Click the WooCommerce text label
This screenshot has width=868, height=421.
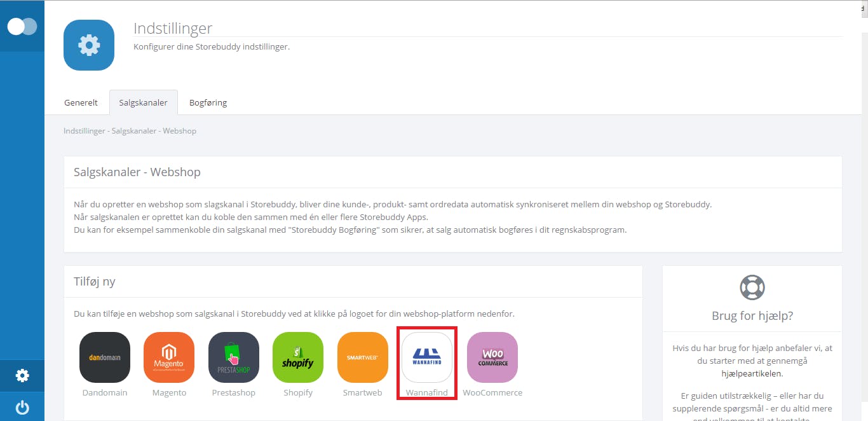pyautogui.click(x=492, y=392)
